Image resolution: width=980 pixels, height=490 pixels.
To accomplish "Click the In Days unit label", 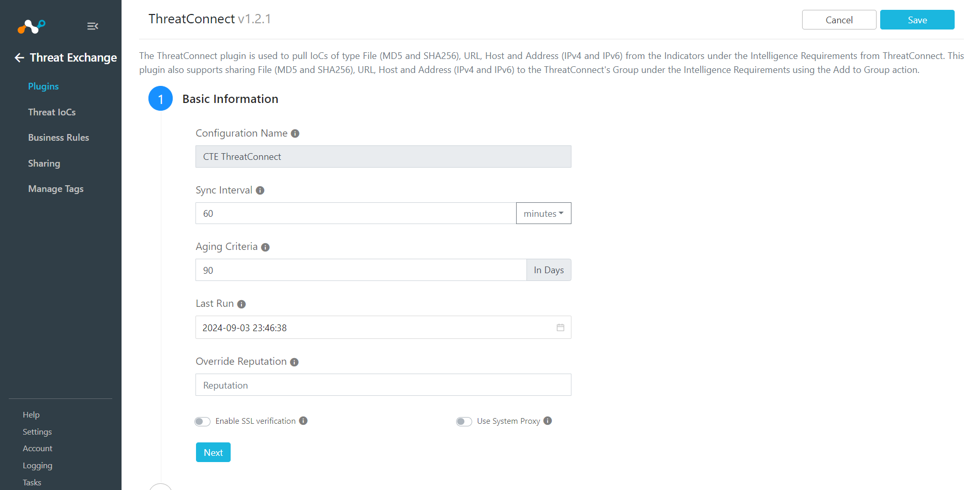I will pyautogui.click(x=549, y=270).
